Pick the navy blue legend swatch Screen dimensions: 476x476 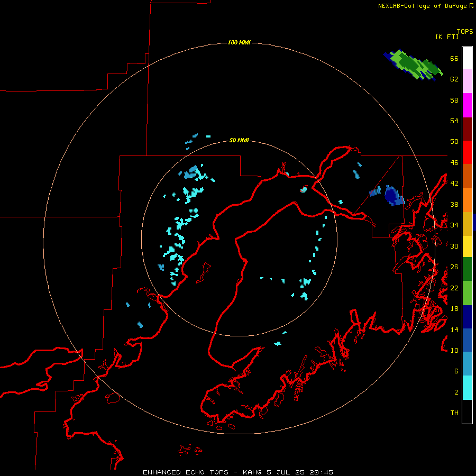(467, 317)
